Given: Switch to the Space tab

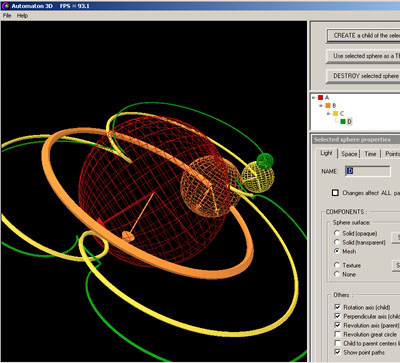Looking at the screenshot, I should click(x=349, y=154).
